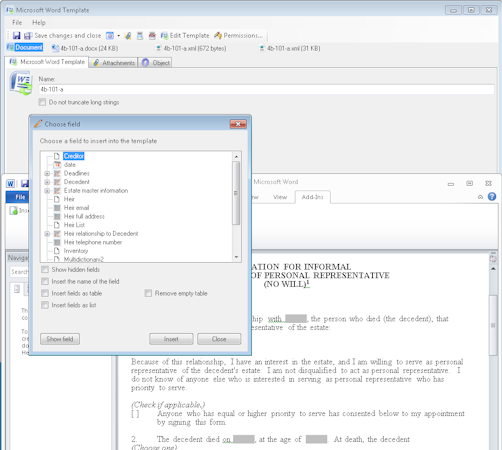Expand the Deadlines tree node
The image size is (502, 450).
(x=47, y=173)
